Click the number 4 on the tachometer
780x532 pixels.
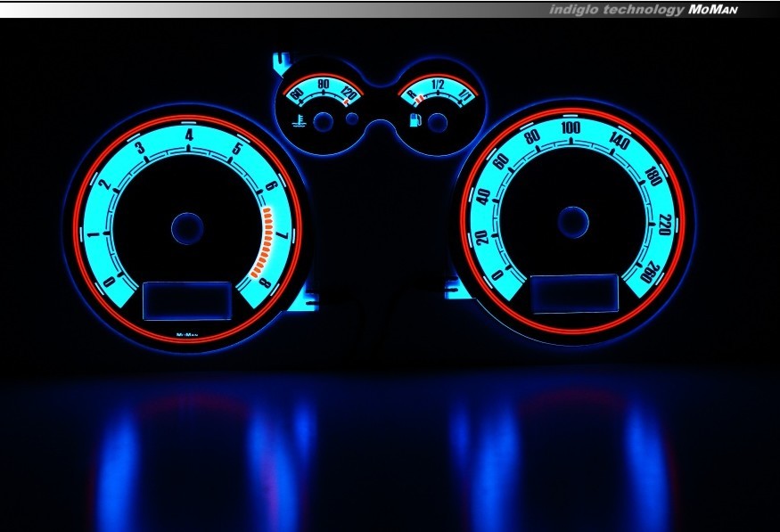[x=189, y=135]
